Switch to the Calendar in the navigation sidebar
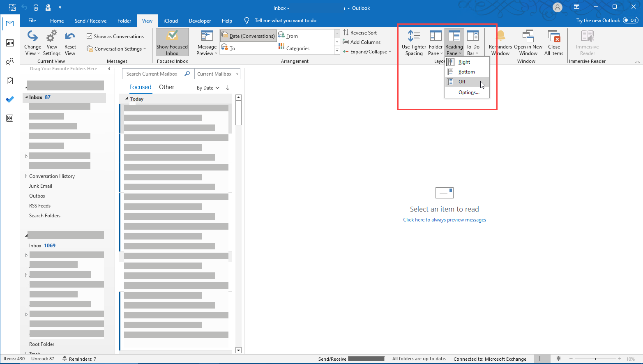This screenshot has width=643, height=364. [10, 43]
